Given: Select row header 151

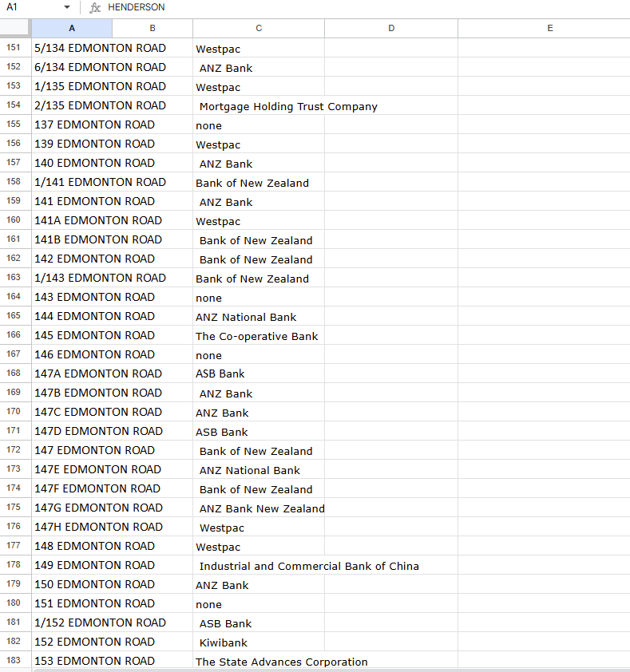Looking at the screenshot, I should click(15, 48).
